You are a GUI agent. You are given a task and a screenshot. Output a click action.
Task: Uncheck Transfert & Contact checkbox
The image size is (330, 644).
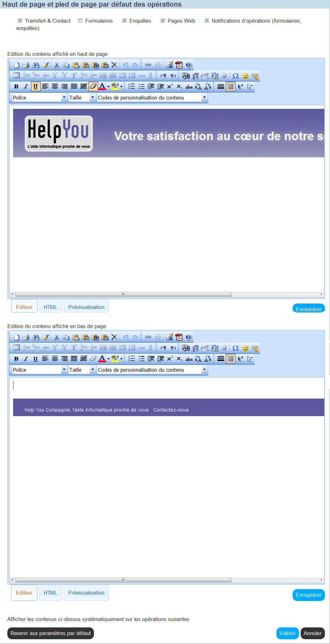click(20, 21)
